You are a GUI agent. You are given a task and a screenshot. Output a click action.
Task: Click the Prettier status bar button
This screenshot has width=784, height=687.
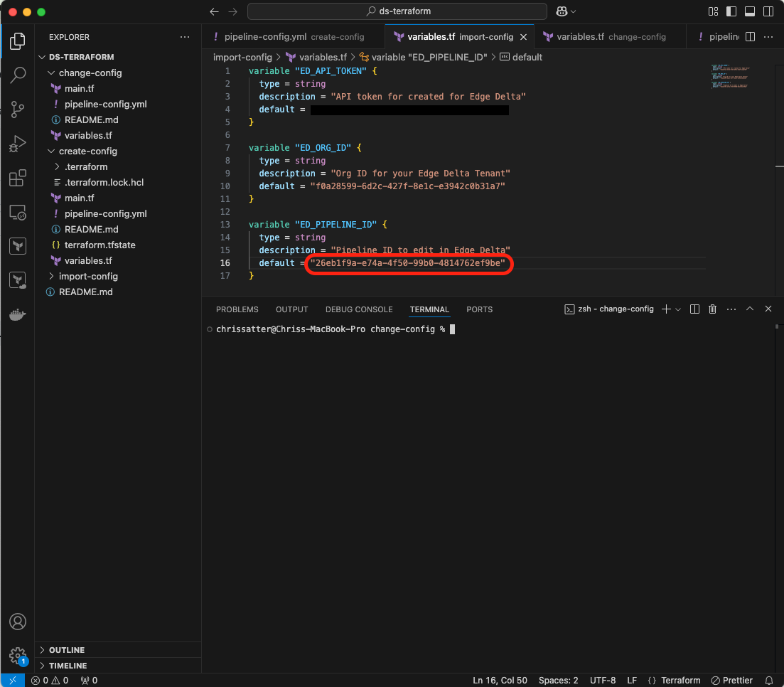732,681
